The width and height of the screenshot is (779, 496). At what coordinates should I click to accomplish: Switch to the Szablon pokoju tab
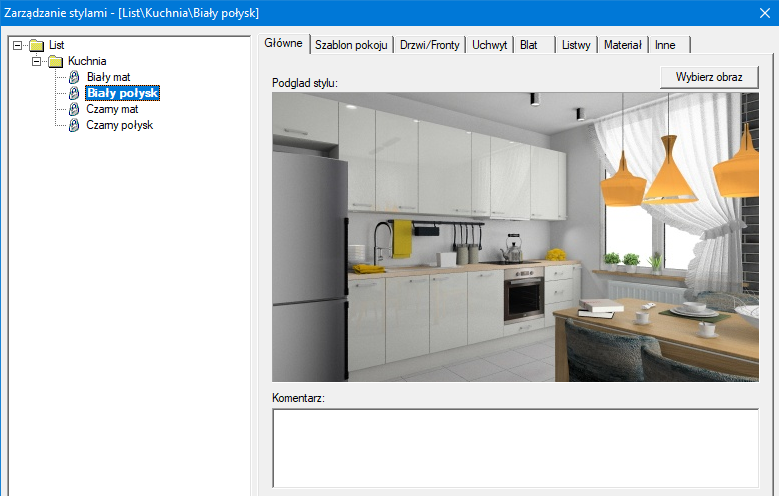(350, 45)
